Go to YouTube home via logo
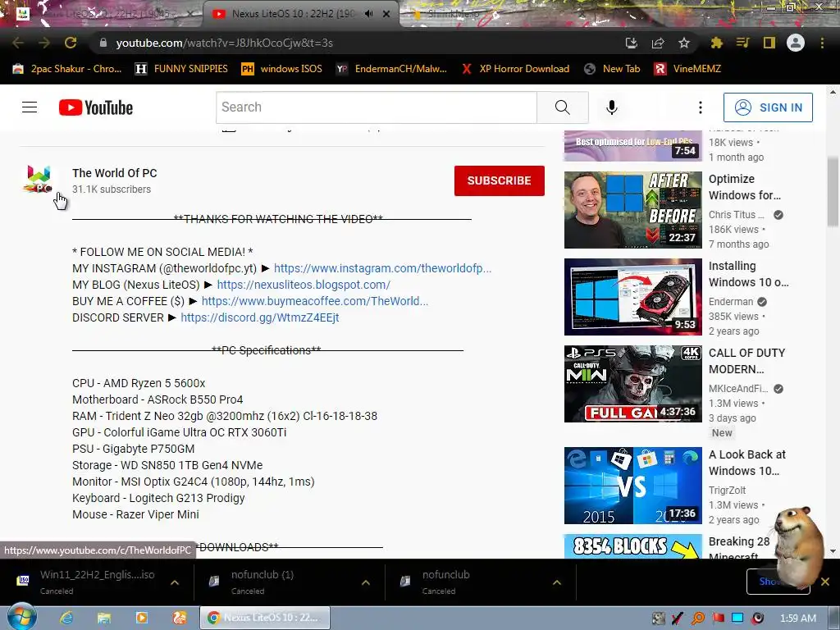This screenshot has height=630, width=840. [96, 107]
